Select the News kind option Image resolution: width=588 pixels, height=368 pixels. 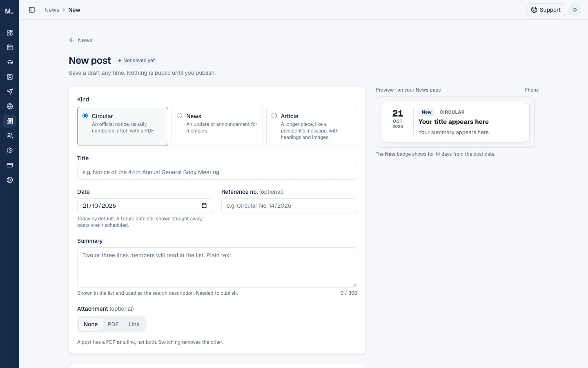(x=217, y=126)
